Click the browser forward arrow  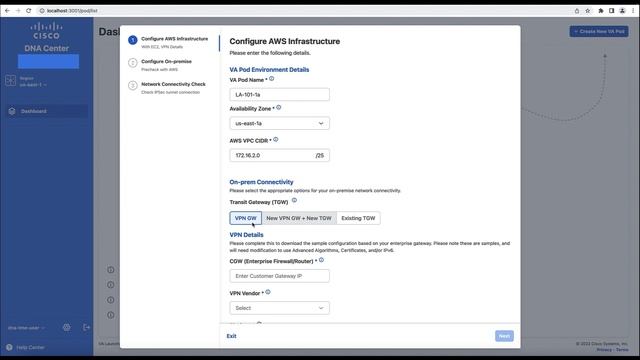click(x=18, y=11)
